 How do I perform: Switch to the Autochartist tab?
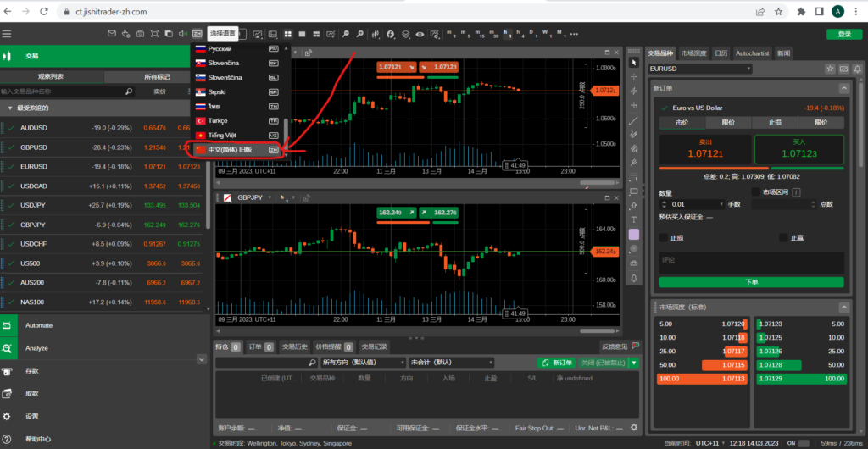click(x=753, y=53)
